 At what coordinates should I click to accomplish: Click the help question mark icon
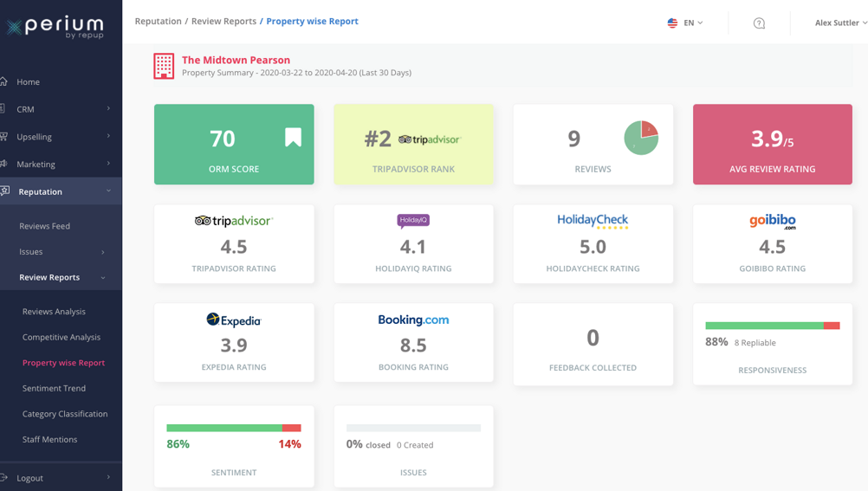(759, 23)
